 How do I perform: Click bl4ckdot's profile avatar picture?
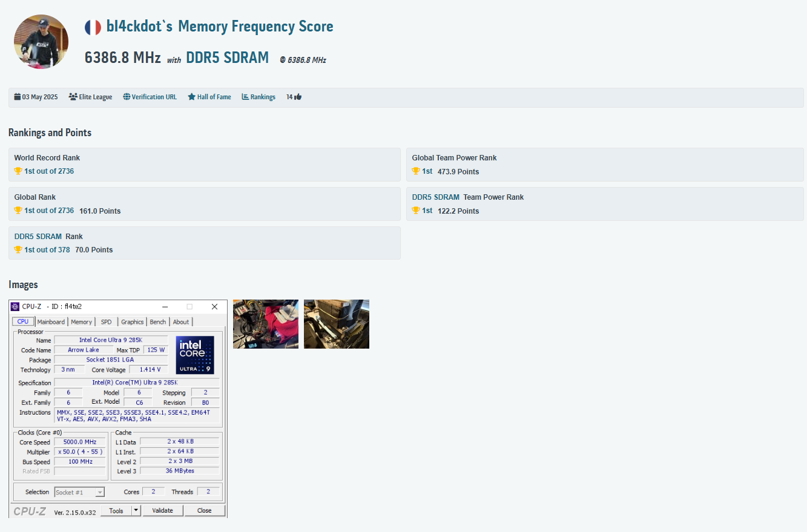pyautogui.click(x=41, y=42)
